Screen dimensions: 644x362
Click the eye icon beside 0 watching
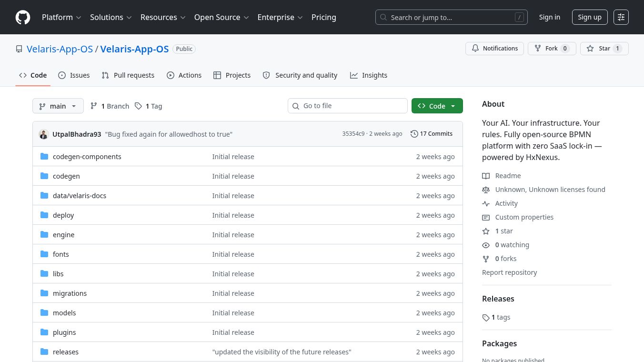[x=486, y=245]
